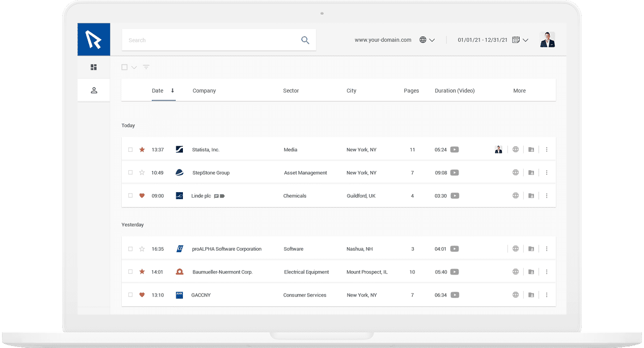Toggle star on proALPHA row

coord(142,249)
